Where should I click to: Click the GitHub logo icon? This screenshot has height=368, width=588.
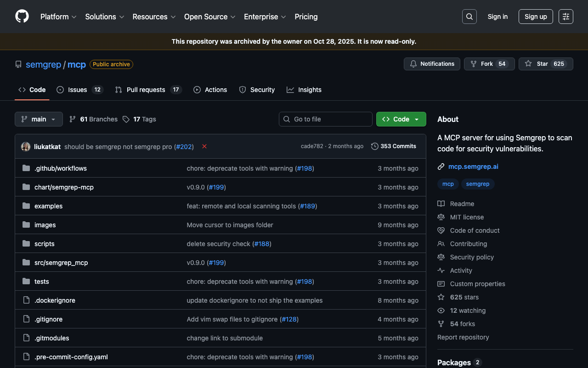22,17
